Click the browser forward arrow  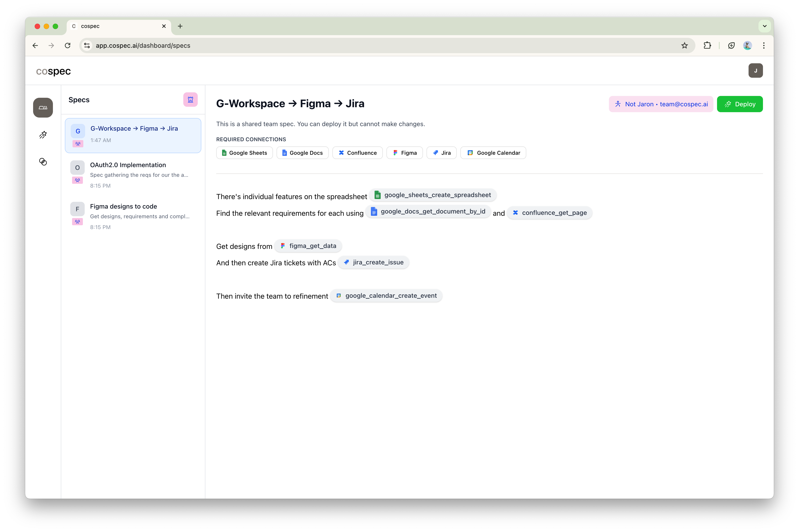pos(51,45)
